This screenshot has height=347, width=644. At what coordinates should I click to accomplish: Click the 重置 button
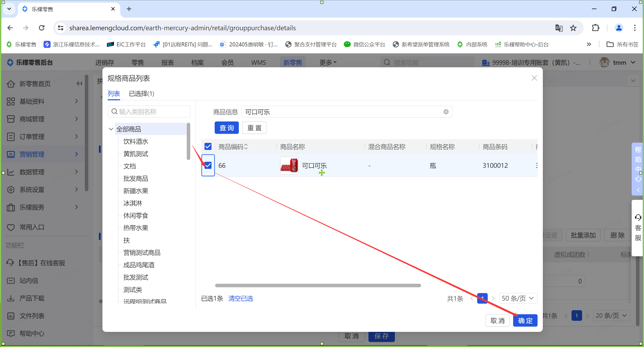coord(254,128)
